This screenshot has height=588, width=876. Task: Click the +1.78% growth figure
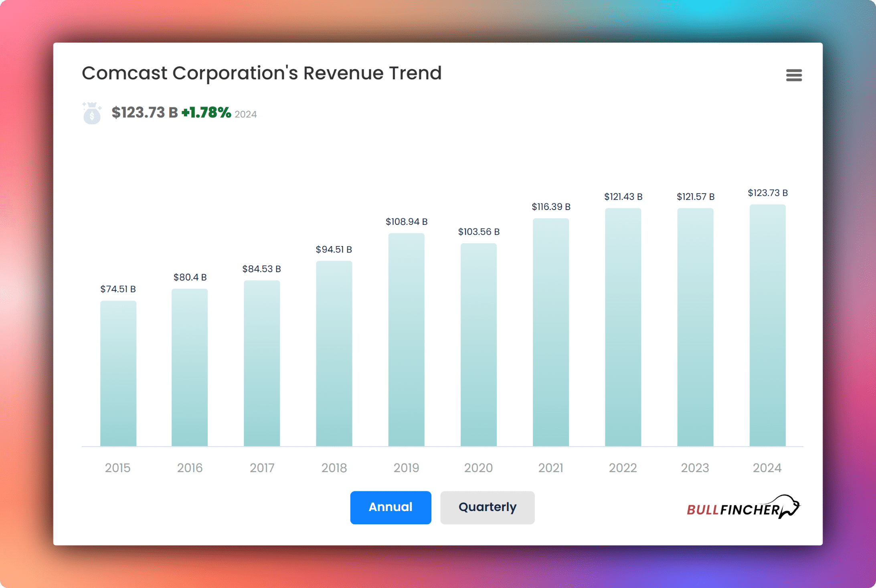(x=206, y=113)
